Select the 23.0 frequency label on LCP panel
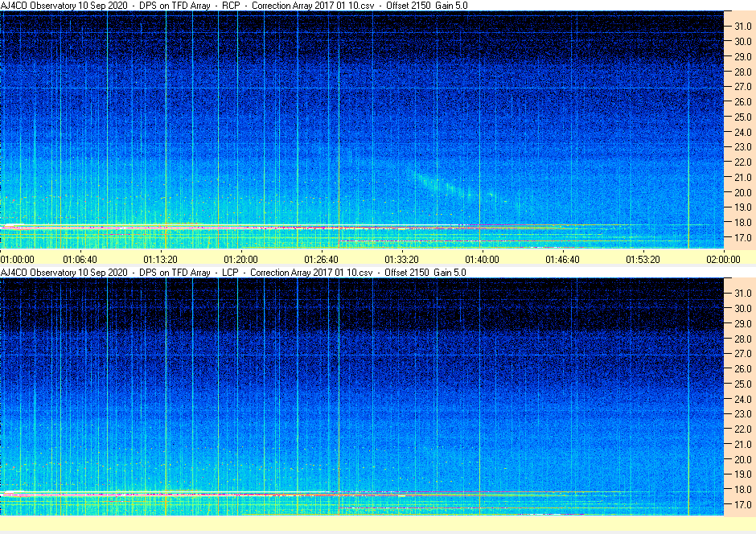This screenshot has height=534, width=756. pyautogui.click(x=743, y=414)
